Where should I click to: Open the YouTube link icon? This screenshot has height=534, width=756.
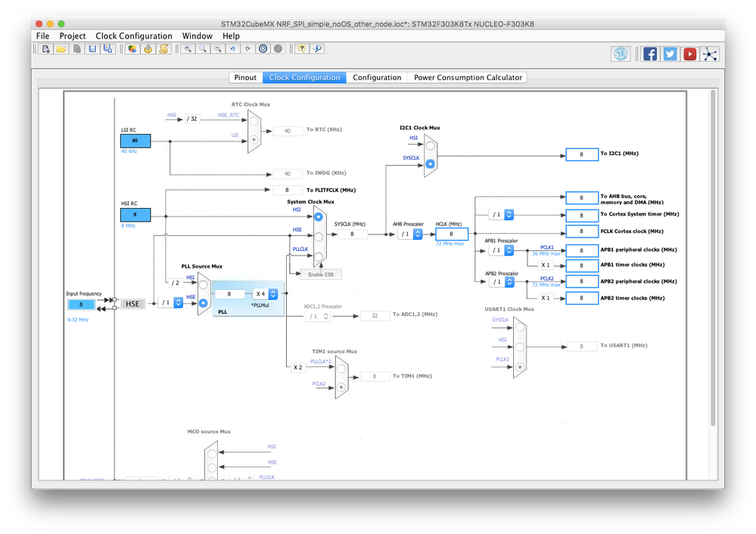[x=690, y=54]
